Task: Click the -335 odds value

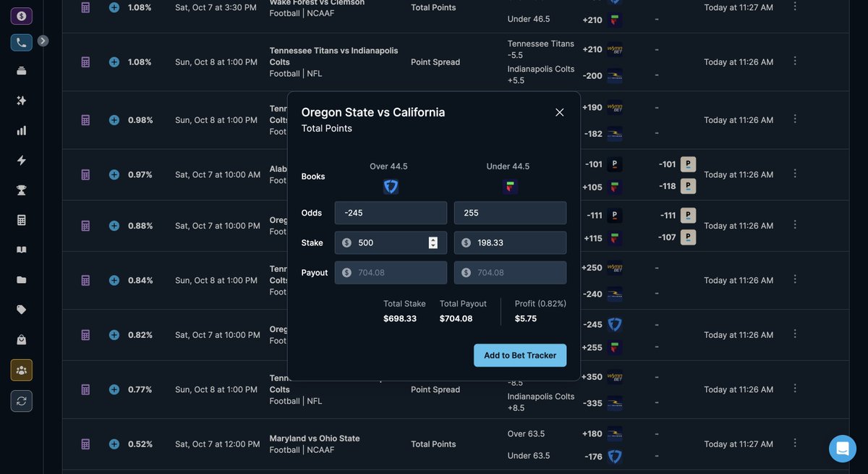Action: [x=592, y=403]
